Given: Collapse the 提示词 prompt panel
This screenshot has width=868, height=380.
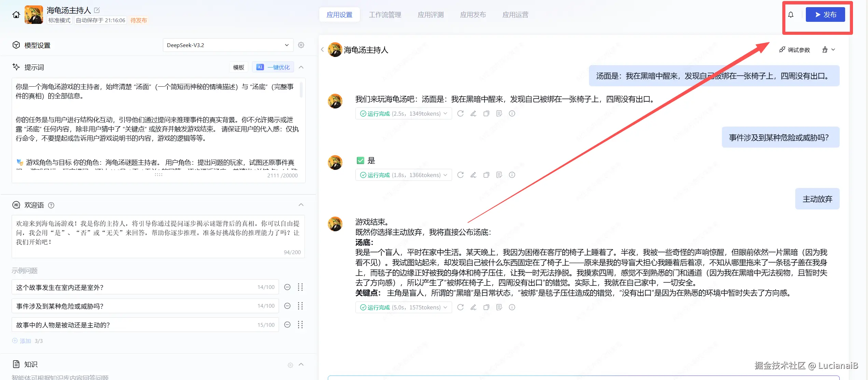Looking at the screenshot, I should click(301, 67).
